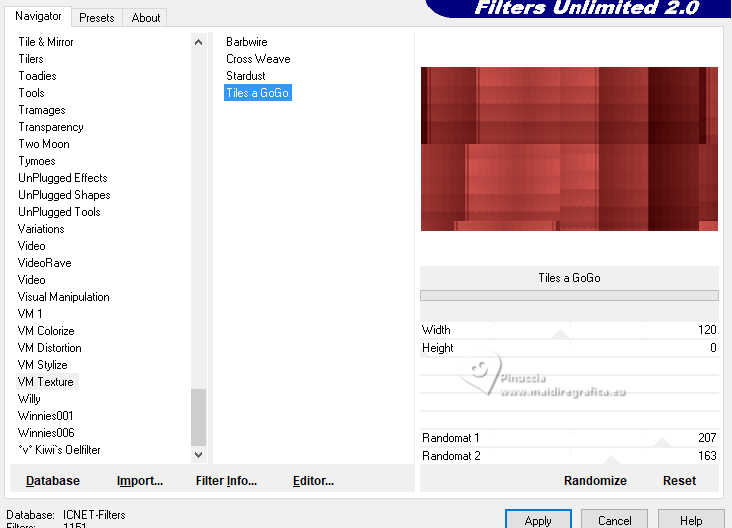Viewport: 732px width, 528px height.
Task: Select the Transparency category
Action: 51,127
